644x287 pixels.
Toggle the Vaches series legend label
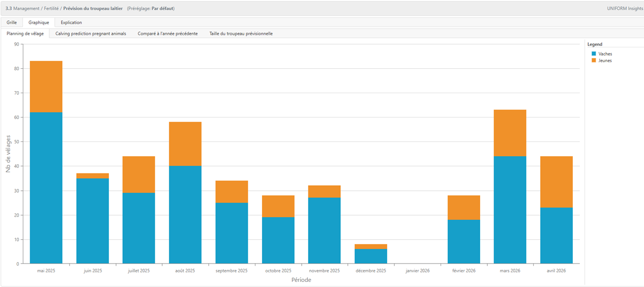pos(605,53)
